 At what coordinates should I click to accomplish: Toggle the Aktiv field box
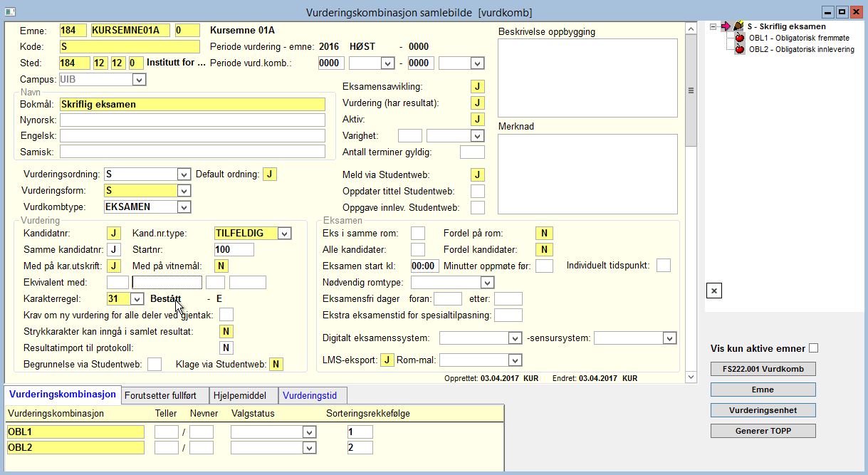coord(478,119)
